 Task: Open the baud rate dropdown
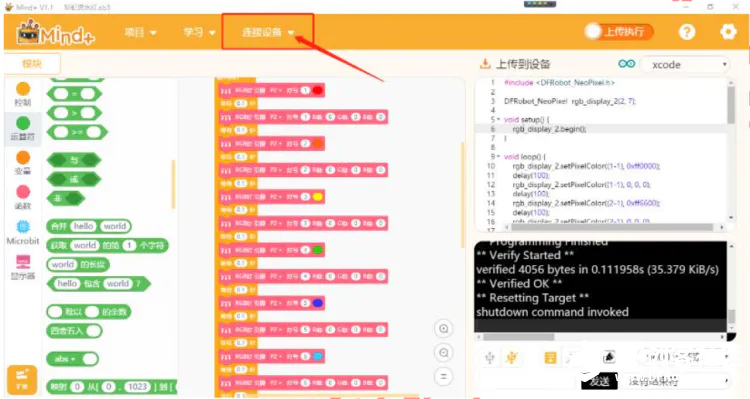tap(684, 357)
